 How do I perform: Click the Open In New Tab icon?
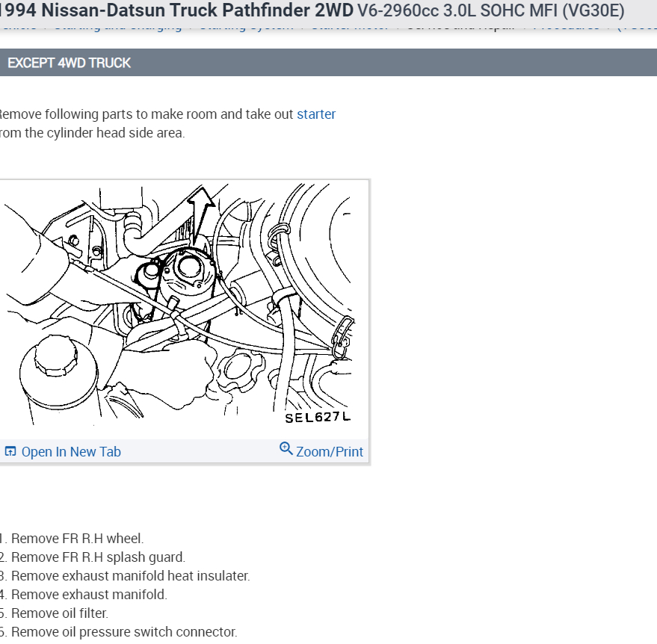(10, 451)
